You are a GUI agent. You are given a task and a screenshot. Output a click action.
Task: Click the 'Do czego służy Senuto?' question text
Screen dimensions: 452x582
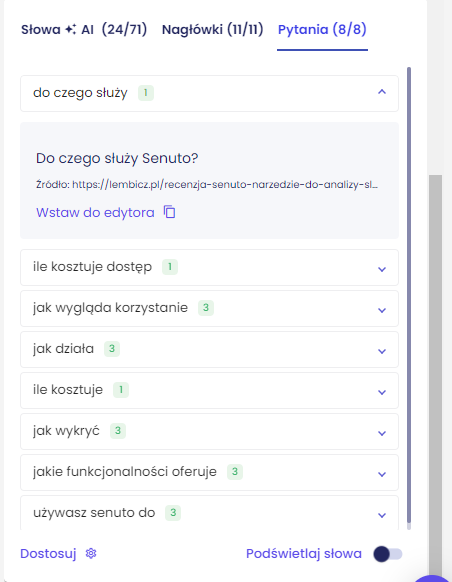[x=117, y=158]
